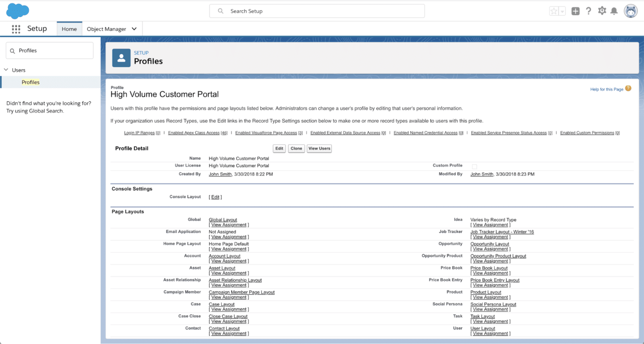Switch to the Home tab
Image resolution: width=644 pixels, height=344 pixels.
click(x=69, y=29)
